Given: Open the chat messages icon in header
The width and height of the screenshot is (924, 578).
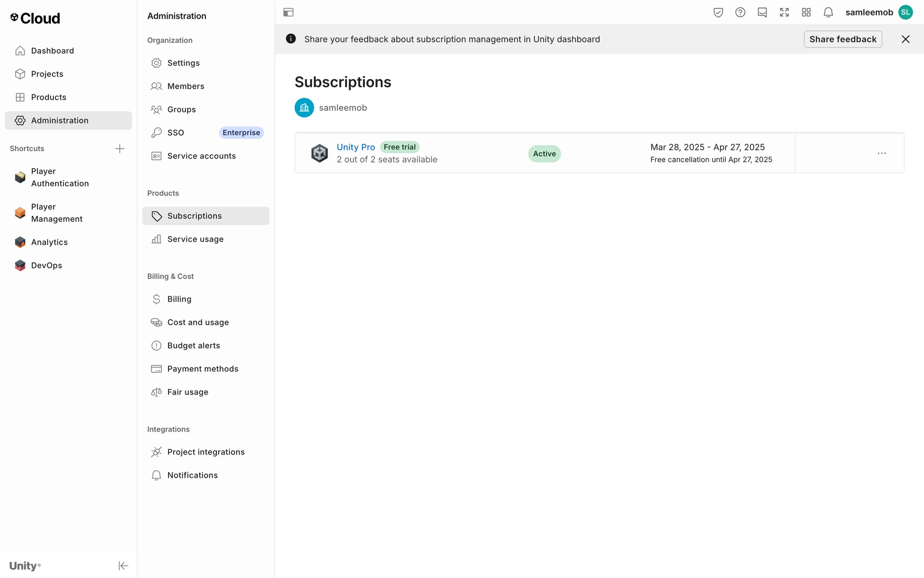Looking at the screenshot, I should (762, 13).
